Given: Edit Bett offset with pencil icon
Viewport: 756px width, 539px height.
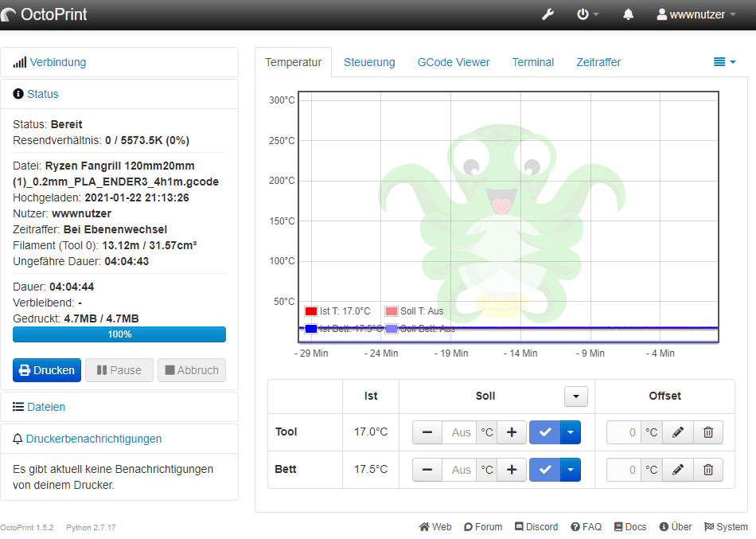Looking at the screenshot, I should (x=678, y=470).
